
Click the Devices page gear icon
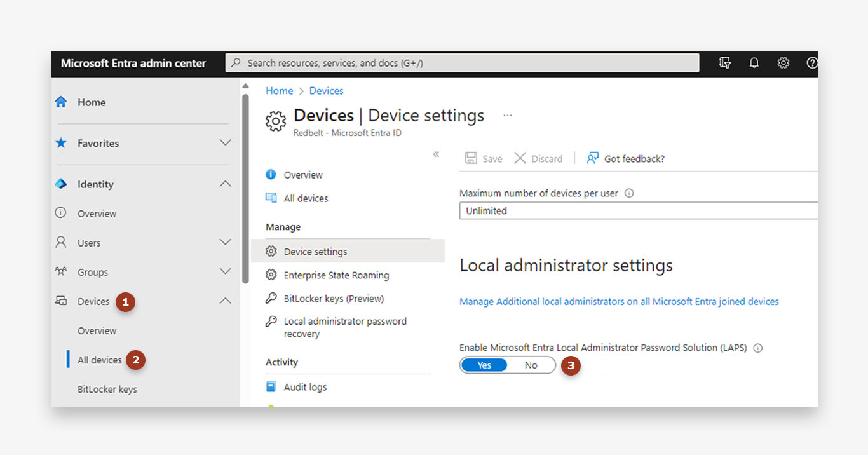point(276,121)
